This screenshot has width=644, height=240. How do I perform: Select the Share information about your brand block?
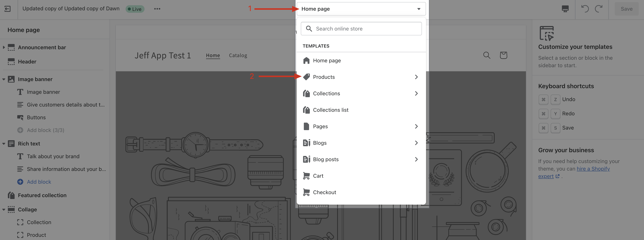point(67,169)
